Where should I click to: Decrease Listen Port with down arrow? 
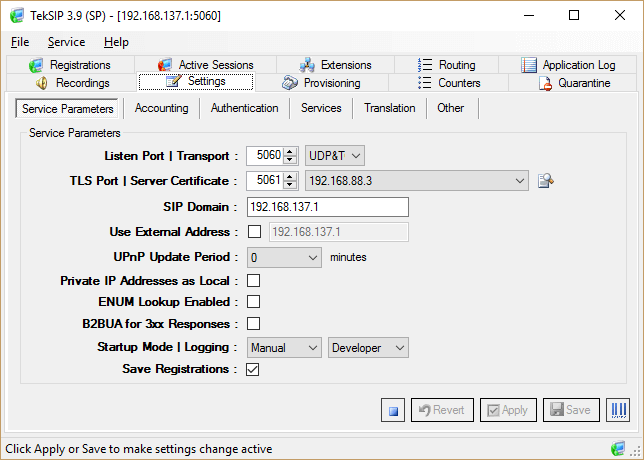pos(290,160)
